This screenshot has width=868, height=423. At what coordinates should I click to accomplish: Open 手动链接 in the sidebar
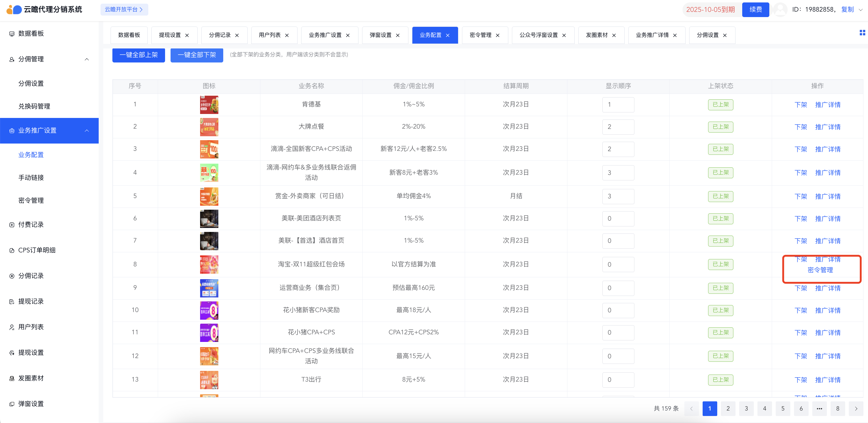(31, 178)
